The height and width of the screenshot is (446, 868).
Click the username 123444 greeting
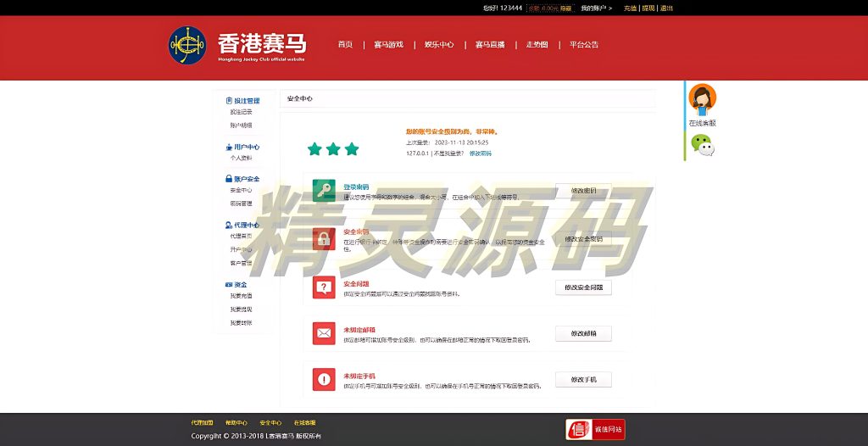pyautogui.click(x=503, y=8)
